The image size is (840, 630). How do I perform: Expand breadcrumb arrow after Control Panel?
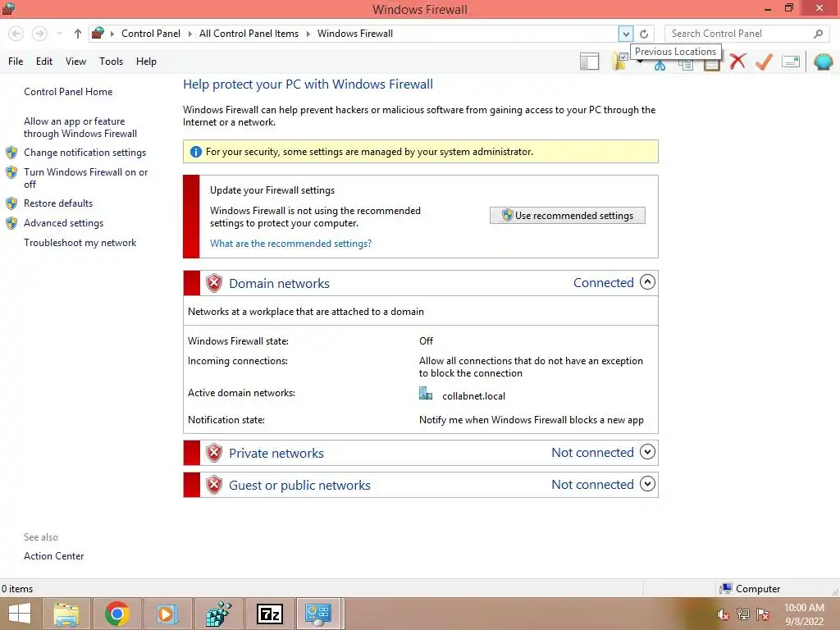tap(189, 34)
